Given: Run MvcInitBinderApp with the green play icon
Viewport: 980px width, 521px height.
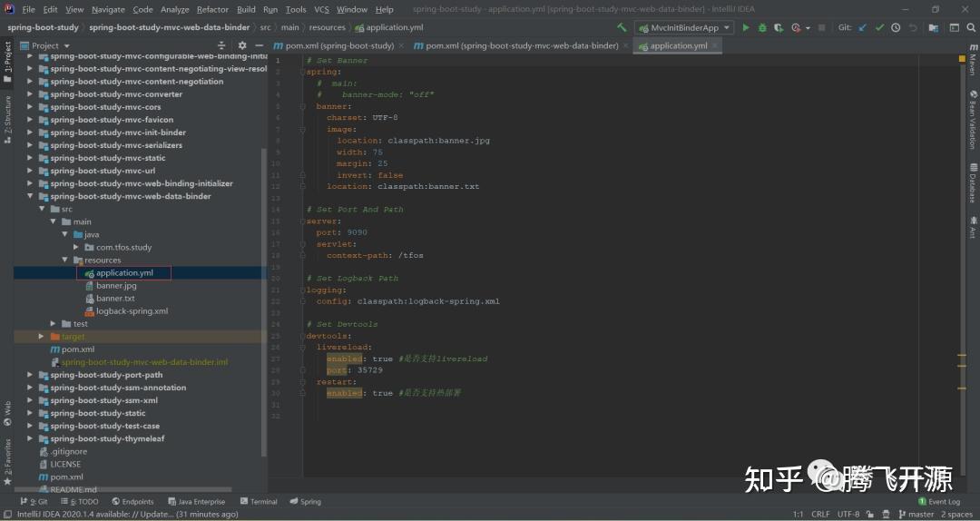Looking at the screenshot, I should pos(746,27).
